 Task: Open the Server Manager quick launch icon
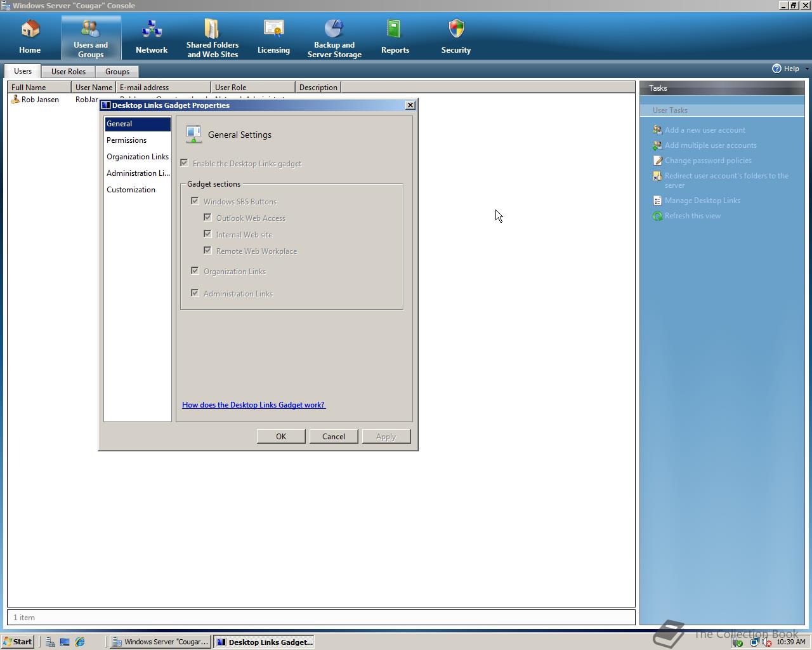49,642
